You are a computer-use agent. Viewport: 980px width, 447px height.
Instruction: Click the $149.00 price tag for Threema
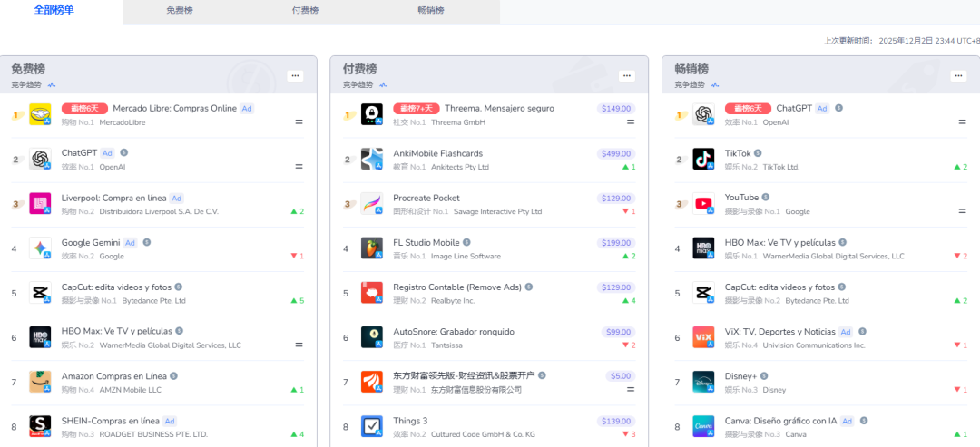coord(615,109)
